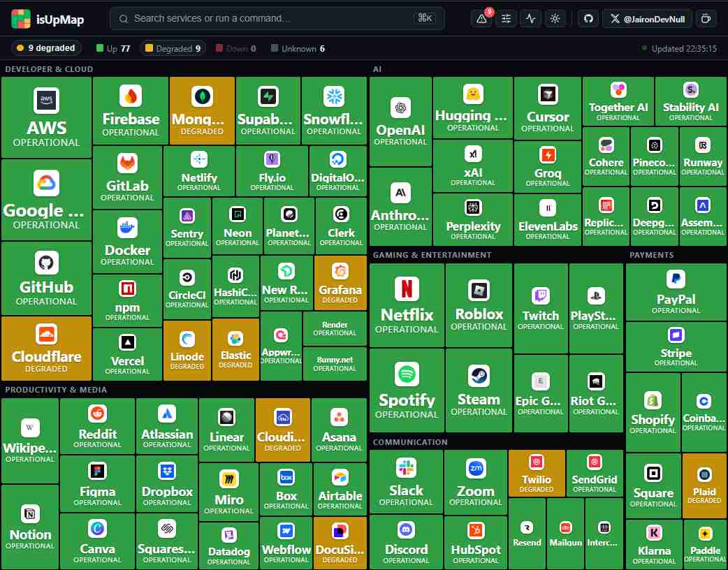Screen dimensions: 728x570
Task: Select the Spotify tile
Action: 407,390
